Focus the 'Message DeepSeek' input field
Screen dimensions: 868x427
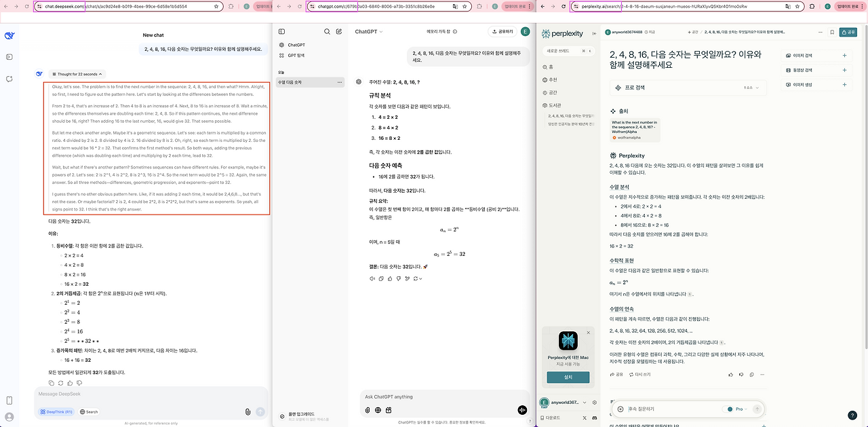pyautogui.click(x=151, y=394)
